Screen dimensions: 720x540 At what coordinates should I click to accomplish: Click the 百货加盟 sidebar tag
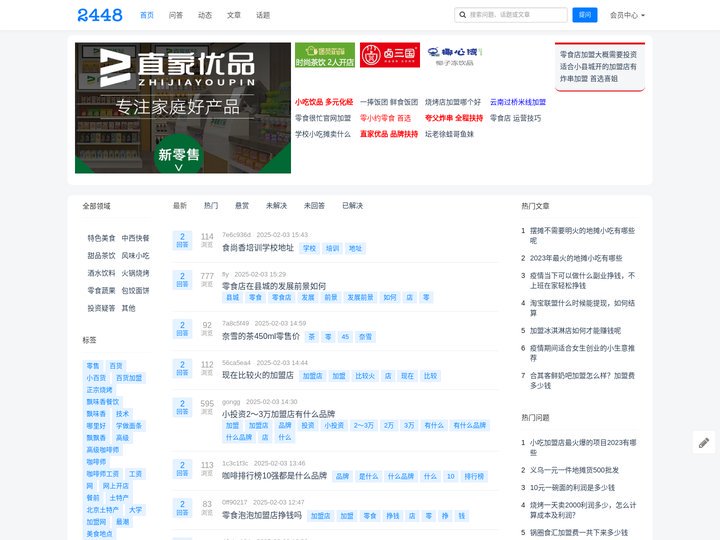tap(129, 378)
